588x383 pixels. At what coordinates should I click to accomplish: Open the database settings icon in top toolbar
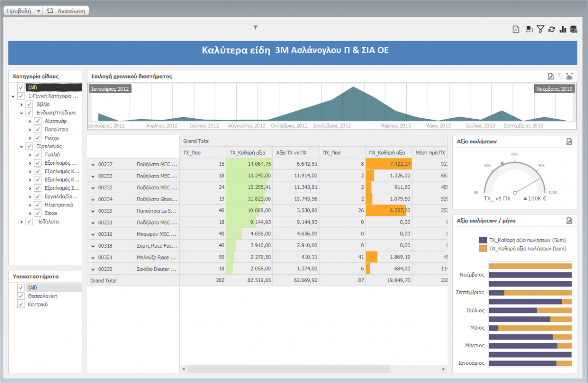[573, 29]
